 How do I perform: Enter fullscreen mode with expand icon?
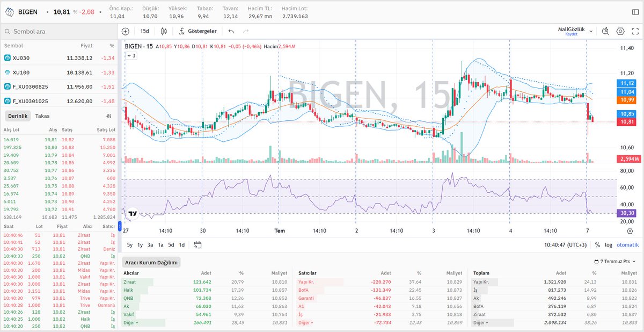tap(635, 31)
